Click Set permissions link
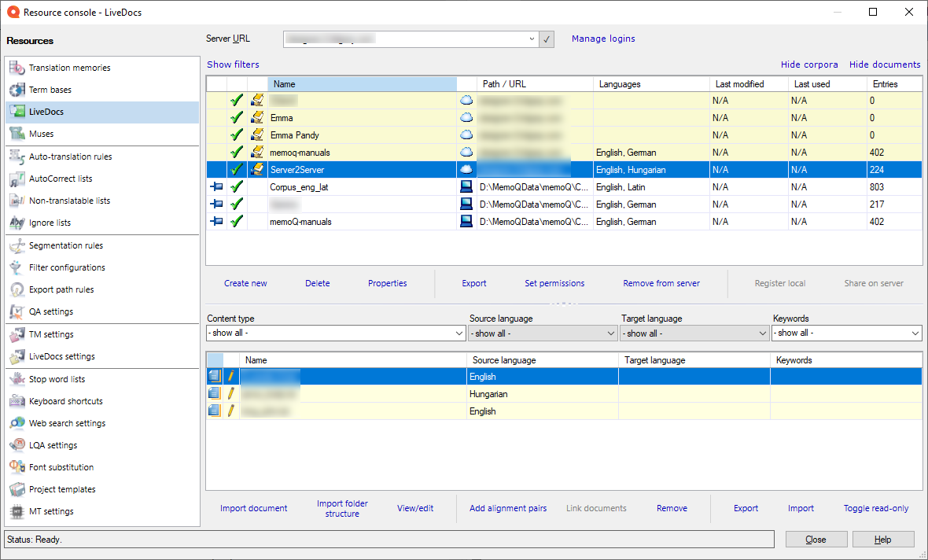This screenshot has width=928, height=560. point(554,284)
